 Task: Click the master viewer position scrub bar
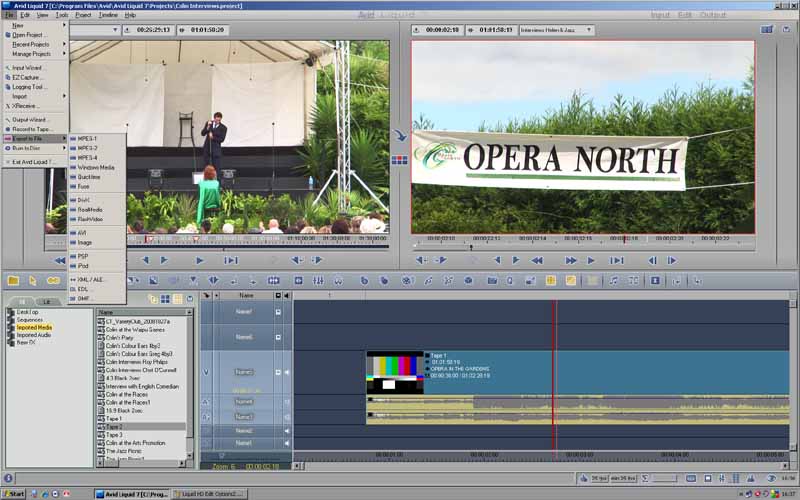pyautogui.click(x=582, y=247)
